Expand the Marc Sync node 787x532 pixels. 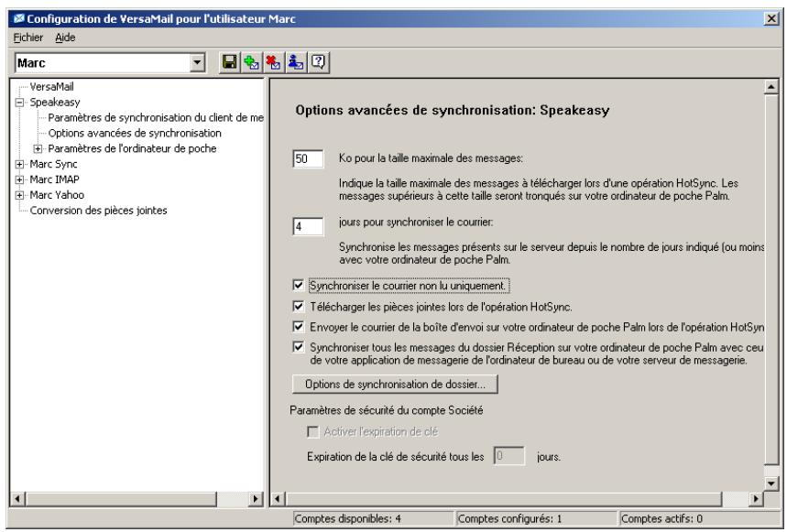click(x=19, y=165)
